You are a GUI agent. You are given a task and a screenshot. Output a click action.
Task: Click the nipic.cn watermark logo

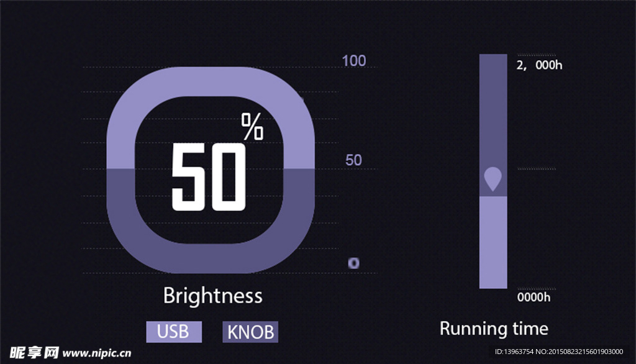click(x=34, y=353)
